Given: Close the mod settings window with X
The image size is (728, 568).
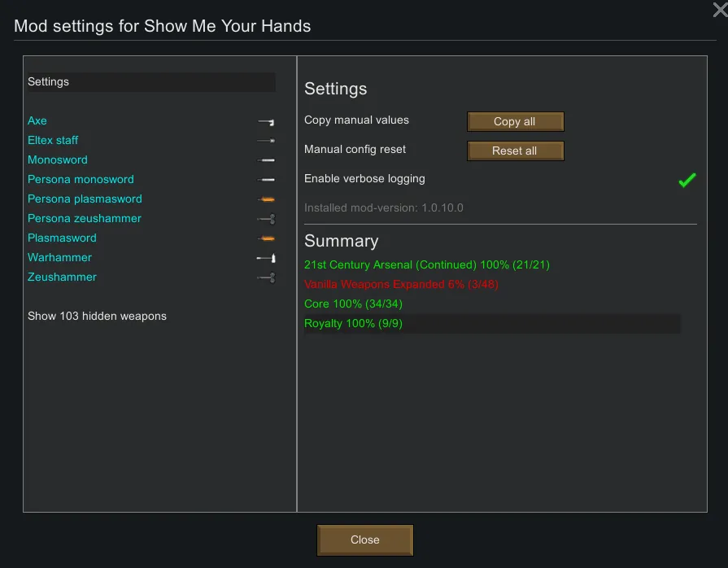Looking at the screenshot, I should click(x=719, y=9).
